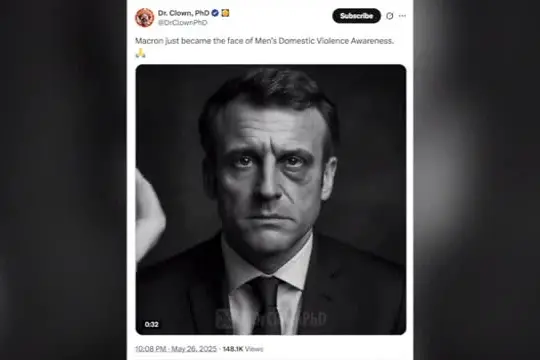540x360 pixels.
Task: Click the gold affiliate badge icon
Action: click(225, 13)
